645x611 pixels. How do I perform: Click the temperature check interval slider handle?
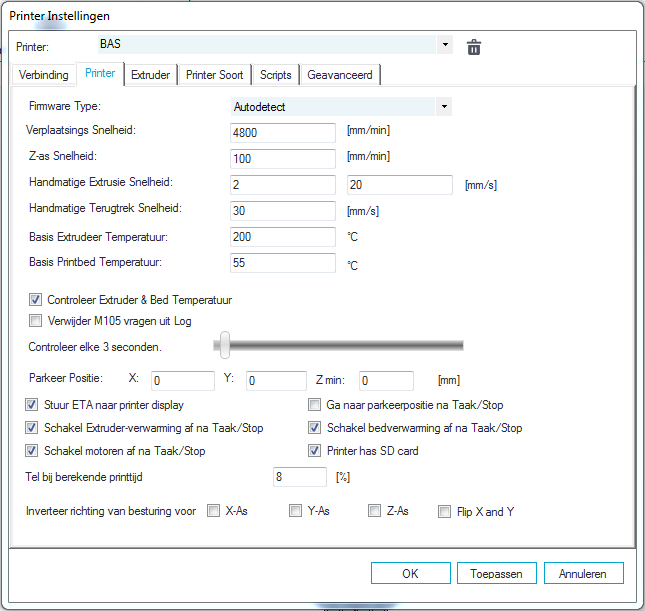pyautogui.click(x=225, y=345)
